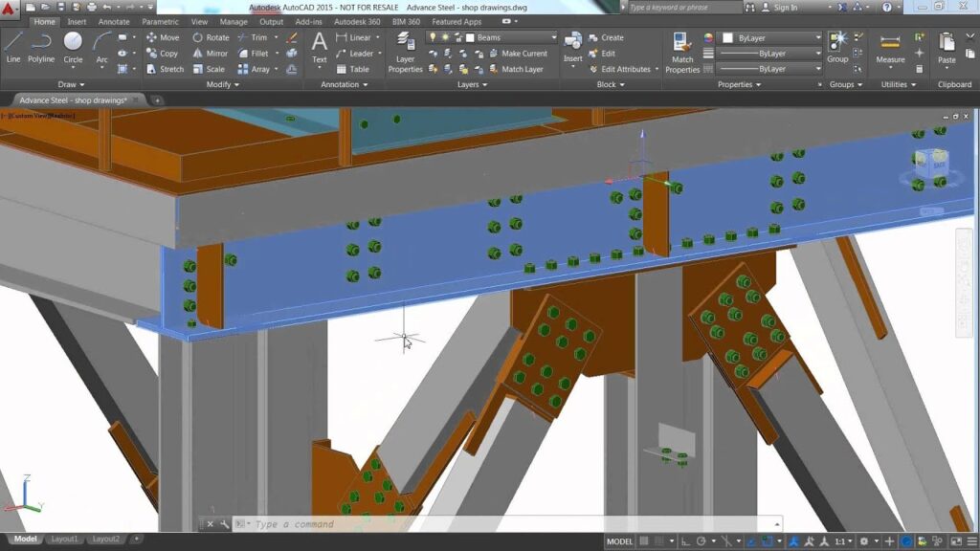Click inside the Type a command field
The width and height of the screenshot is (980, 551).
pyautogui.click(x=383, y=523)
